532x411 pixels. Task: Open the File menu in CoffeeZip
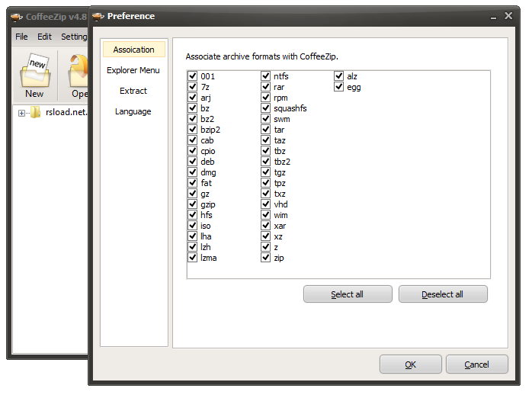21,37
